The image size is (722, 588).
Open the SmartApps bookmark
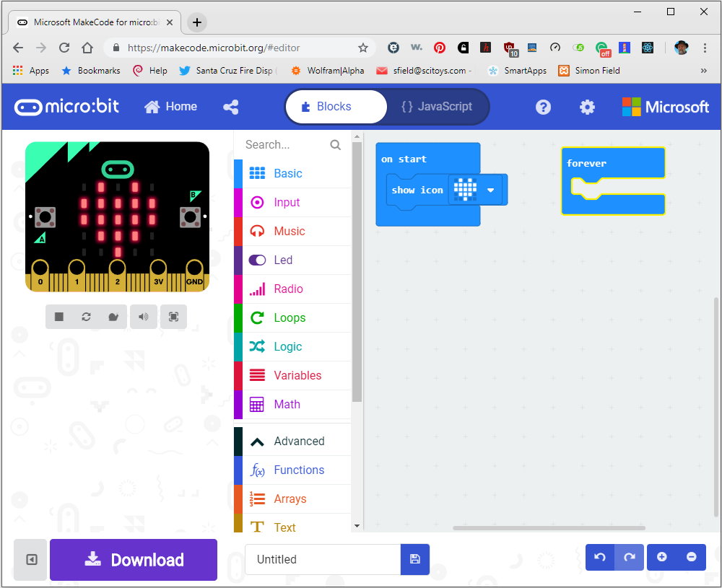(x=518, y=71)
